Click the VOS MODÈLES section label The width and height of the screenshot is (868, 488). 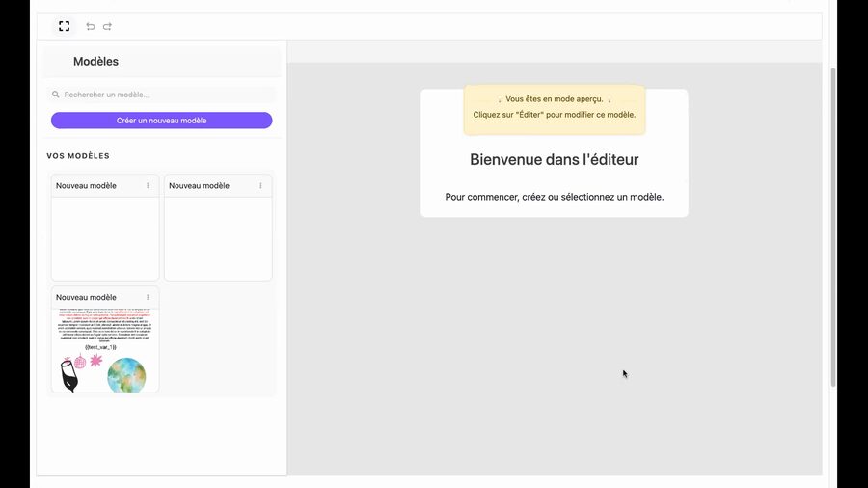[78, 156]
